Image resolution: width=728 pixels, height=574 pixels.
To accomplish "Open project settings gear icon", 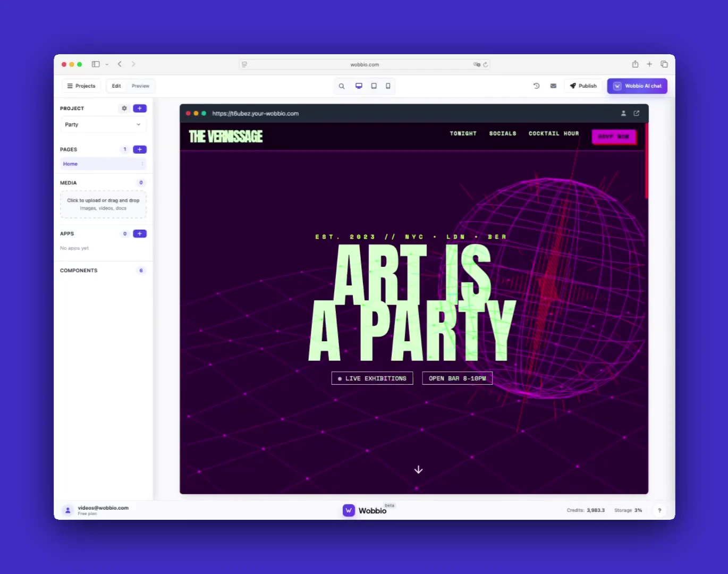I will point(124,108).
